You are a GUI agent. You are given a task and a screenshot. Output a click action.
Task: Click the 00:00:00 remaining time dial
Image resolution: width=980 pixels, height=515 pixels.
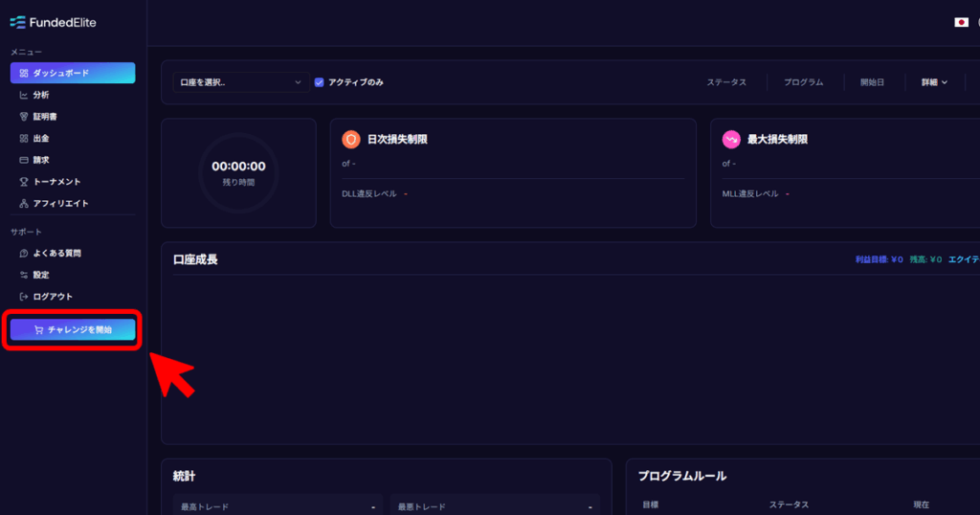point(238,173)
